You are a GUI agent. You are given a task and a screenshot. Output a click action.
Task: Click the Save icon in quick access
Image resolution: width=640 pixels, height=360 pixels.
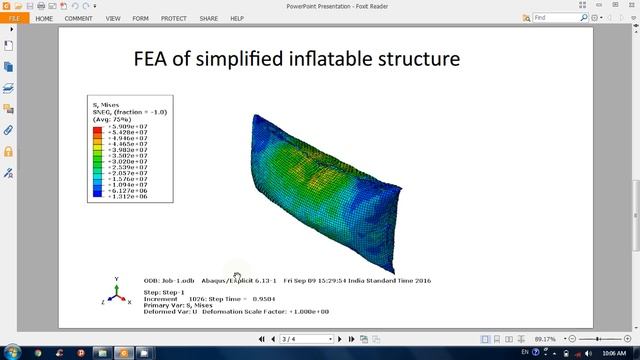(30, 6)
